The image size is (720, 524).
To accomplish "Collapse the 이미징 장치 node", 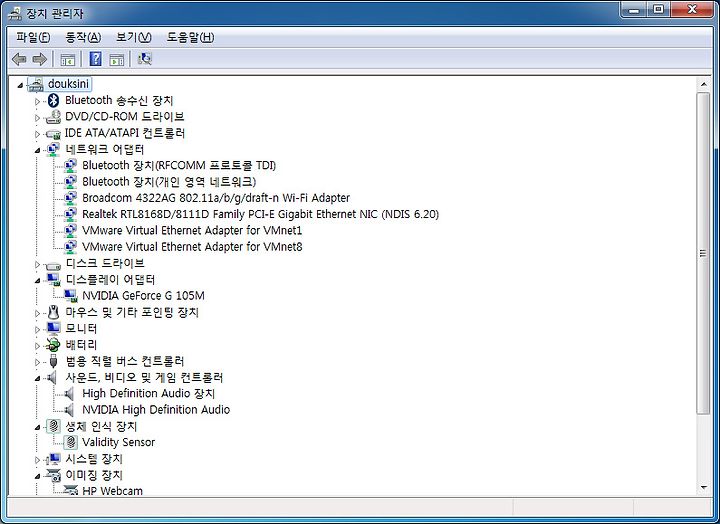I will point(38,476).
